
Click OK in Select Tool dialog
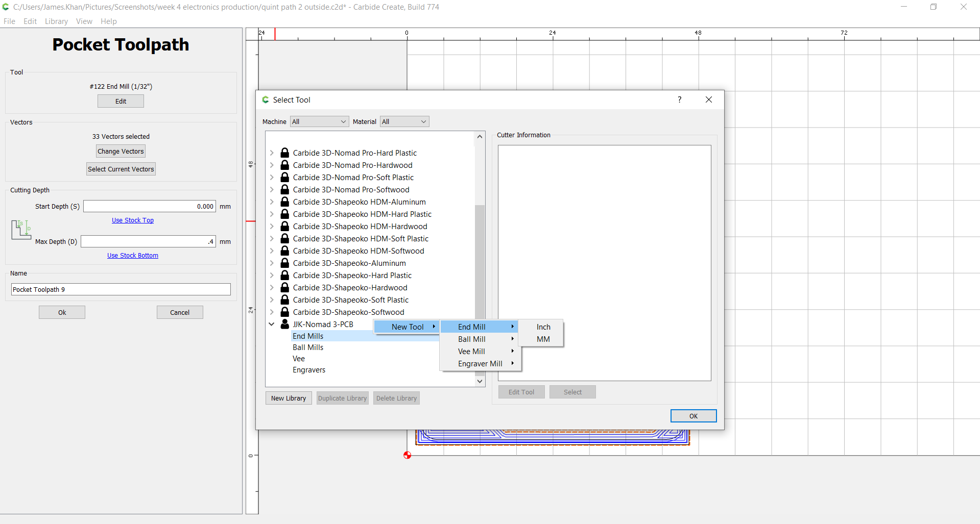[x=694, y=416]
